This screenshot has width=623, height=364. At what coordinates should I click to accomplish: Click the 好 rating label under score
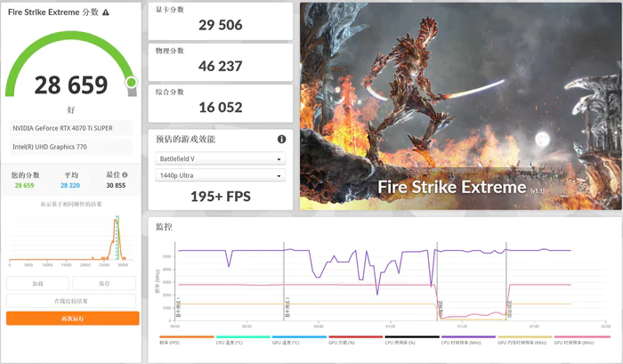[x=71, y=109]
